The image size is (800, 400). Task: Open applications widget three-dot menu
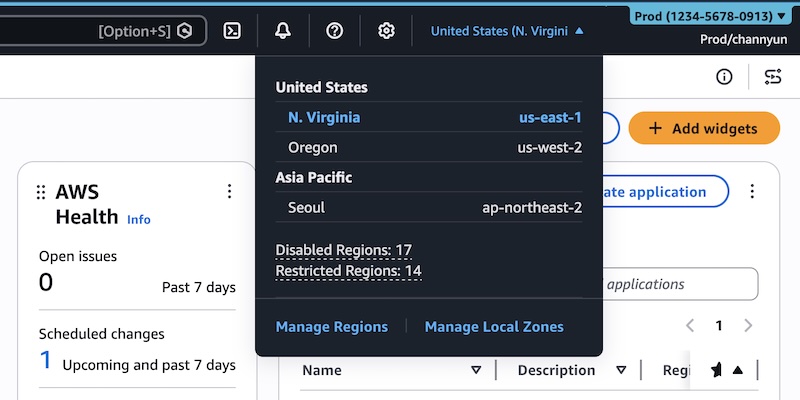[752, 191]
